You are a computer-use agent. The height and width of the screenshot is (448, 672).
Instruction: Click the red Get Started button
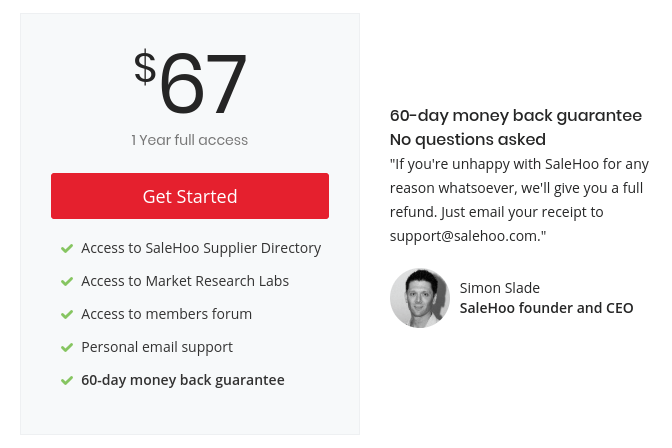pos(190,196)
